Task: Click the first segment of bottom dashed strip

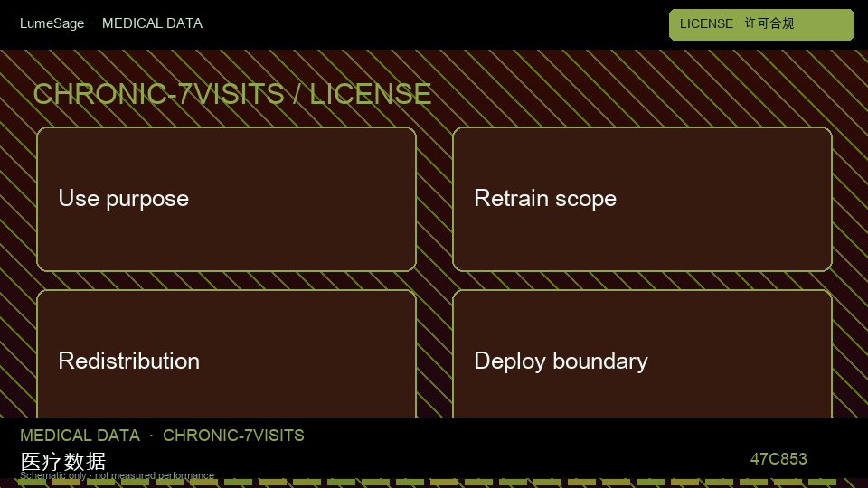Action: coord(33,483)
